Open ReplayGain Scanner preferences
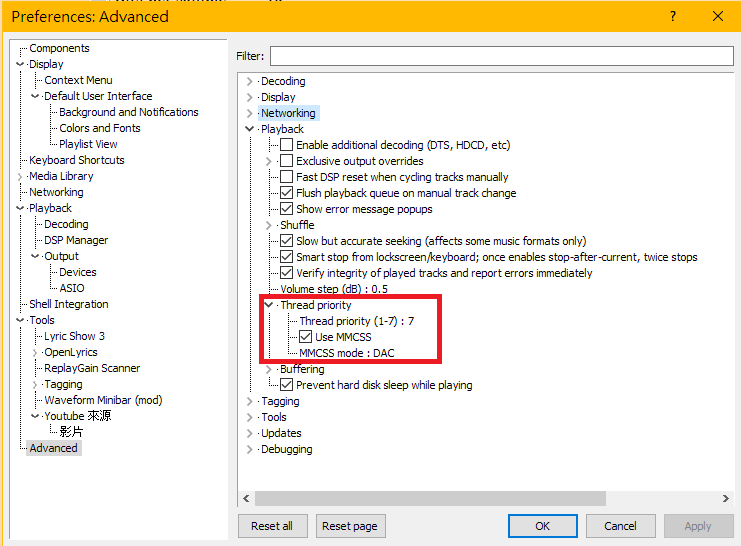This screenshot has width=741, height=546. (x=92, y=368)
